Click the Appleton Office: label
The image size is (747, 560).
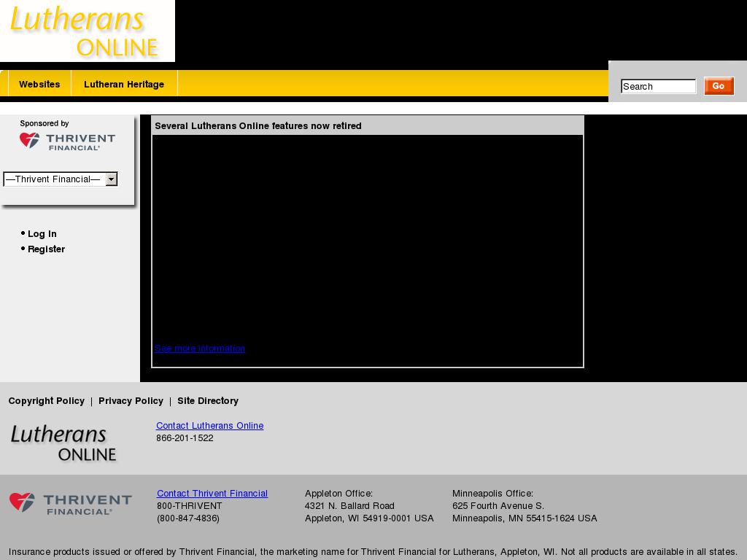[338, 494]
